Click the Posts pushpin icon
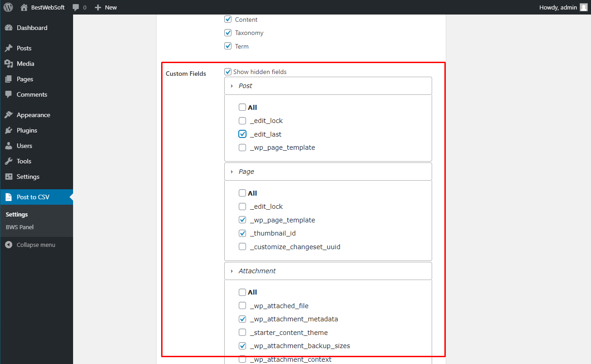591x364 pixels. pos(9,48)
